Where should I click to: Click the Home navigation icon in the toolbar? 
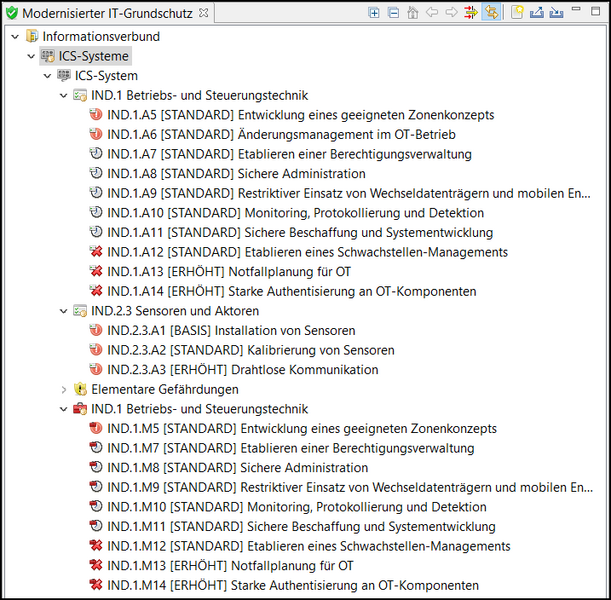tap(413, 12)
